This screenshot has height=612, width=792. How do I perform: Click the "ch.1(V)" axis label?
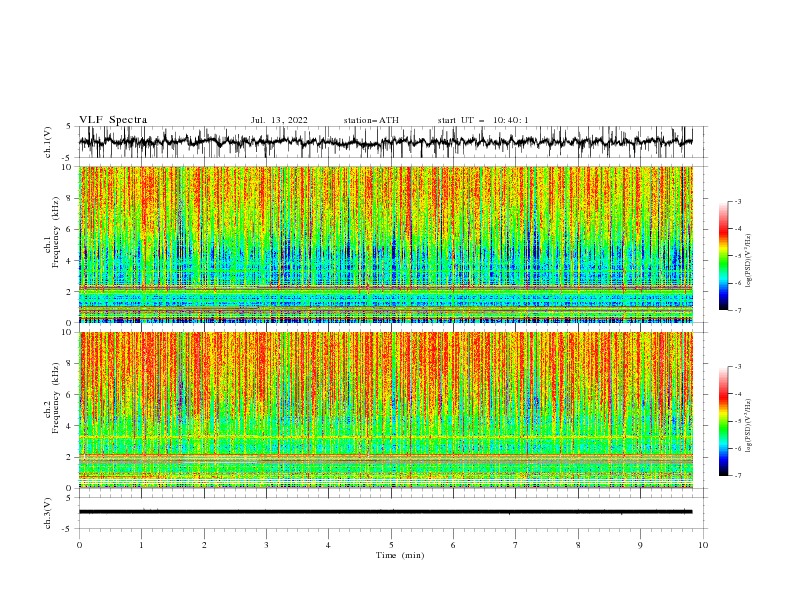tap(48, 142)
